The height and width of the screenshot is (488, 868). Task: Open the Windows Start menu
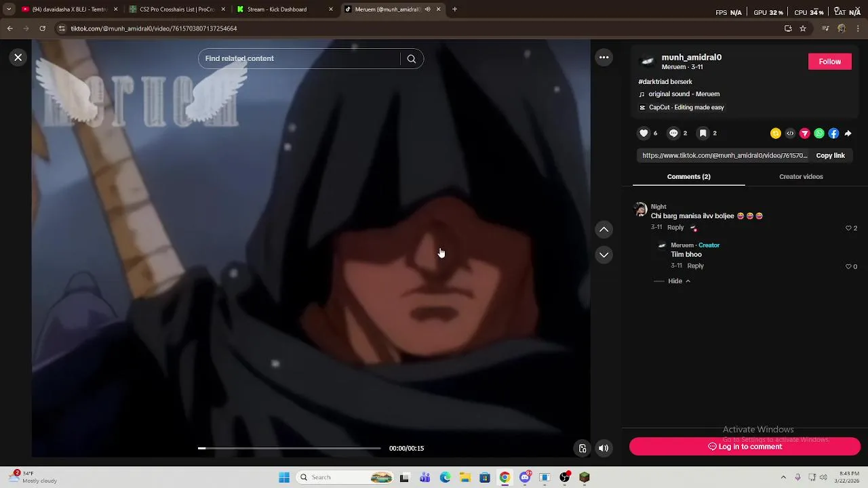coord(284,477)
